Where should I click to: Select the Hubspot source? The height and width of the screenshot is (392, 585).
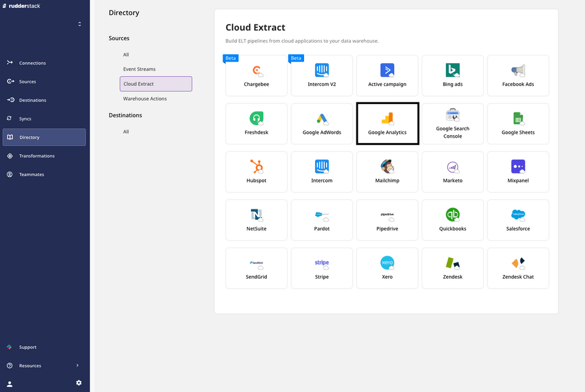pyautogui.click(x=256, y=172)
